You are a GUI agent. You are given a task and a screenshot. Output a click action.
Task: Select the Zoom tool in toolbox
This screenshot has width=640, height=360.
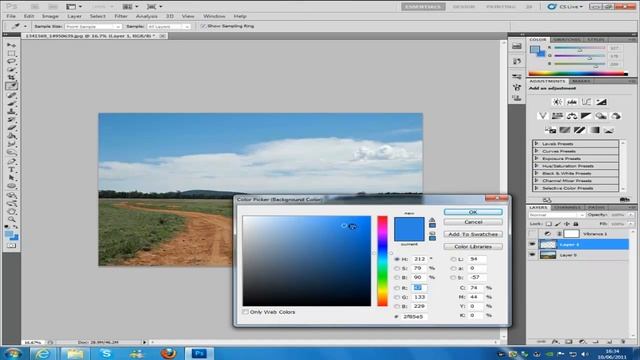point(11,219)
